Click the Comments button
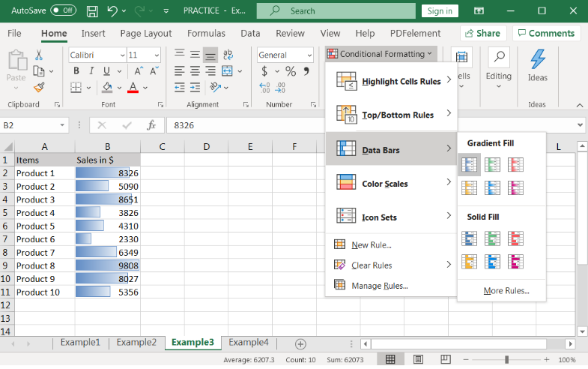 coord(546,34)
